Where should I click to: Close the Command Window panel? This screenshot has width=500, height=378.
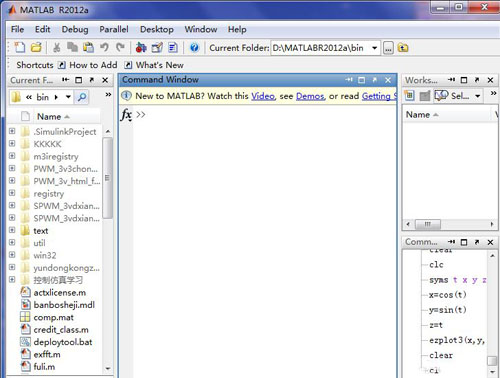[x=388, y=80]
